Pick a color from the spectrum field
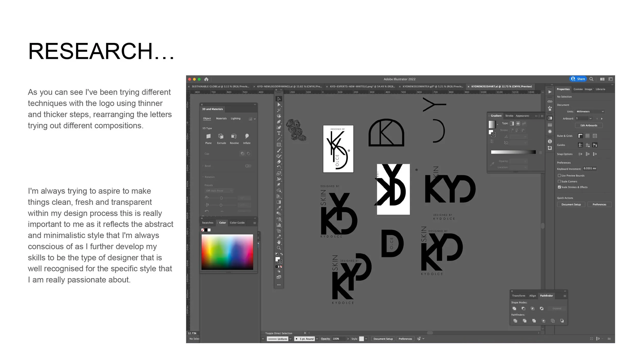This screenshot has width=644, height=362. pos(227,252)
